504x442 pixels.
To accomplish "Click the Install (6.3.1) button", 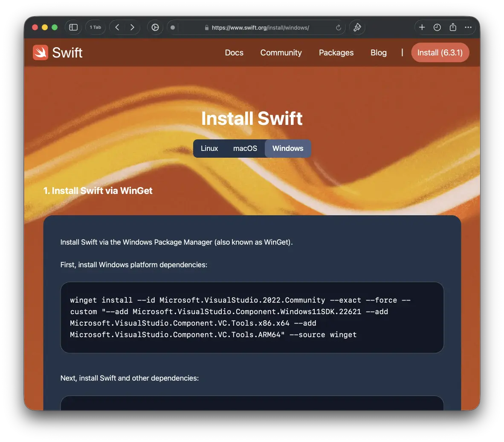I will point(440,52).
